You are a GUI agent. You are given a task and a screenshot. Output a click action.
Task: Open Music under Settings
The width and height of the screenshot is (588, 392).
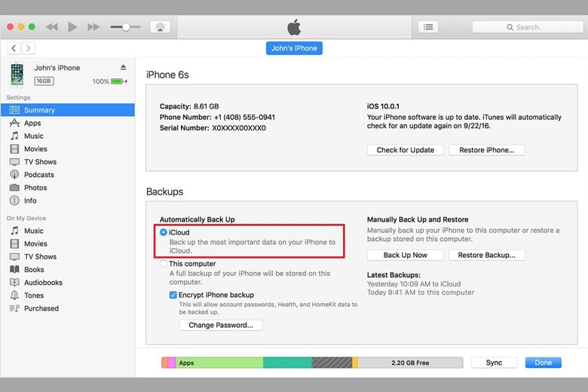[68, 136]
